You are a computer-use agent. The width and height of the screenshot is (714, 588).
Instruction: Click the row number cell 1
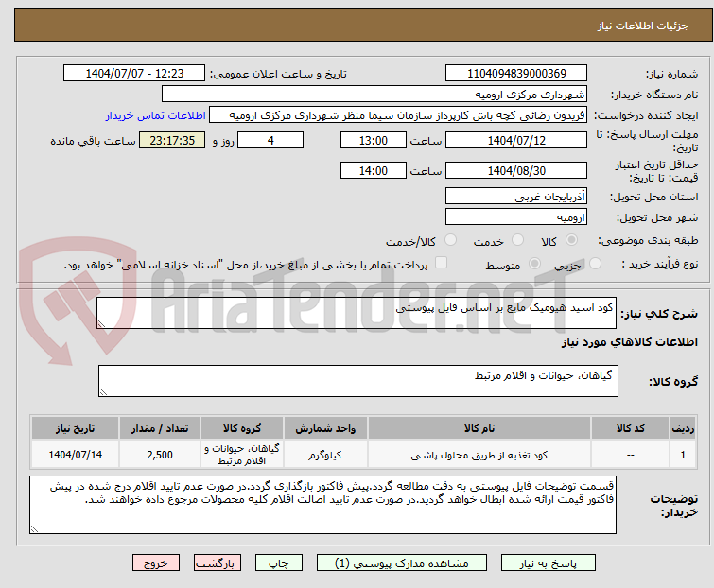pos(683,455)
